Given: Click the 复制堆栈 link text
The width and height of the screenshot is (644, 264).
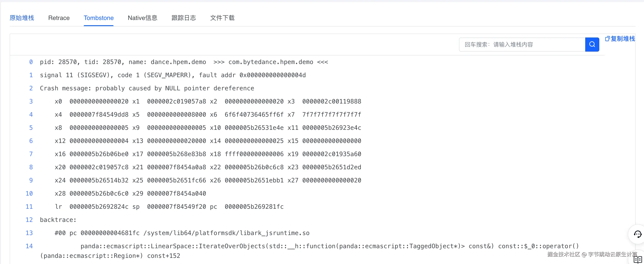Looking at the screenshot, I should click(623, 39).
